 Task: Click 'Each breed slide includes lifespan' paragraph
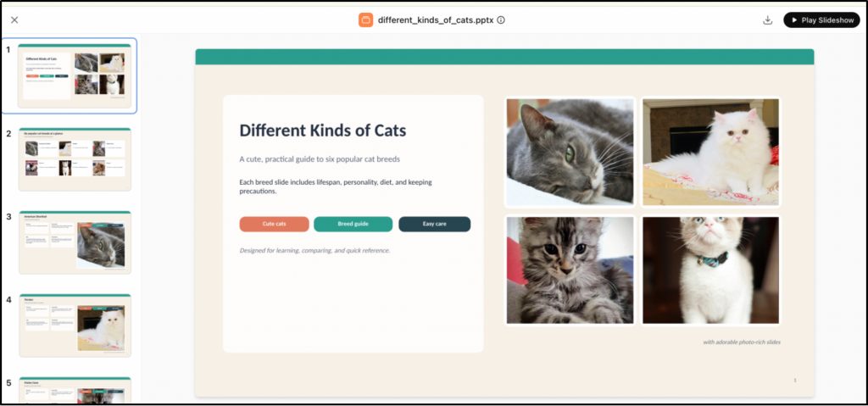(x=336, y=186)
